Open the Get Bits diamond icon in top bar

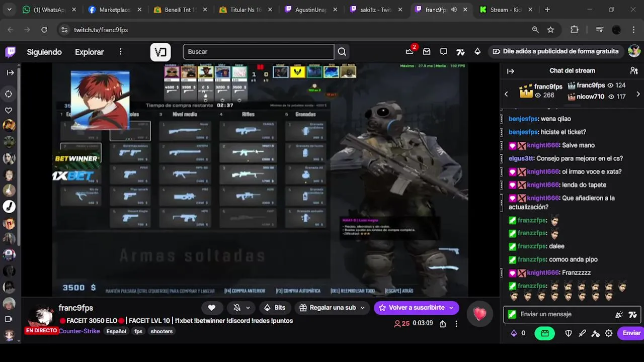click(477, 51)
